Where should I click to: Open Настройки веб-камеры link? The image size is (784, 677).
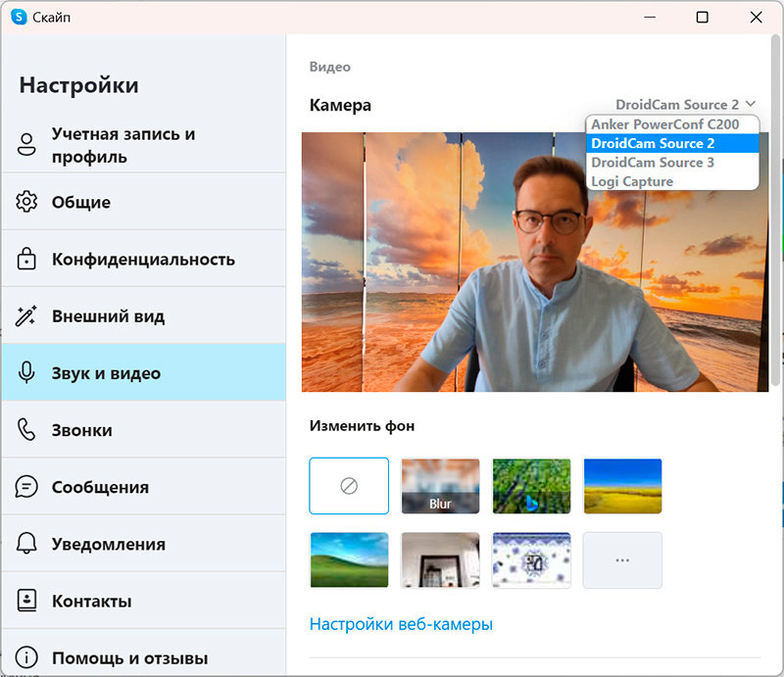[x=401, y=624]
